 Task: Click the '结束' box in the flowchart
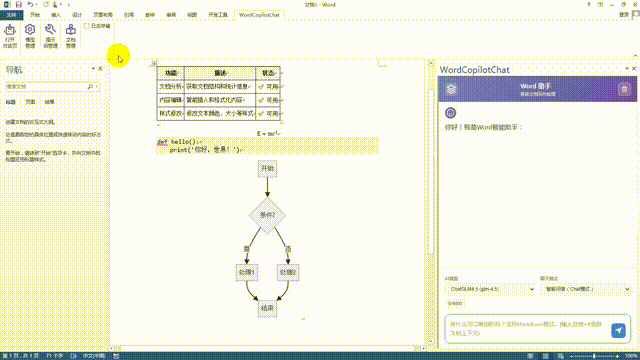(x=267, y=308)
